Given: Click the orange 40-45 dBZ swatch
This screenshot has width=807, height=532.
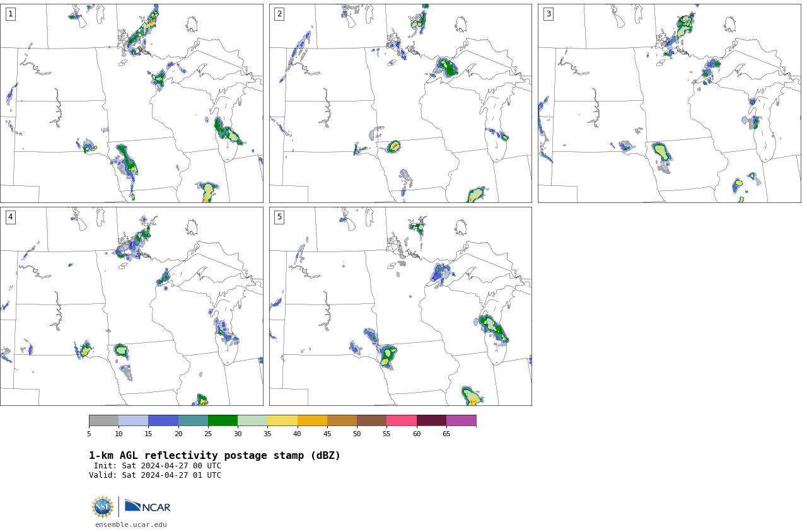Looking at the screenshot, I should click(x=312, y=420).
